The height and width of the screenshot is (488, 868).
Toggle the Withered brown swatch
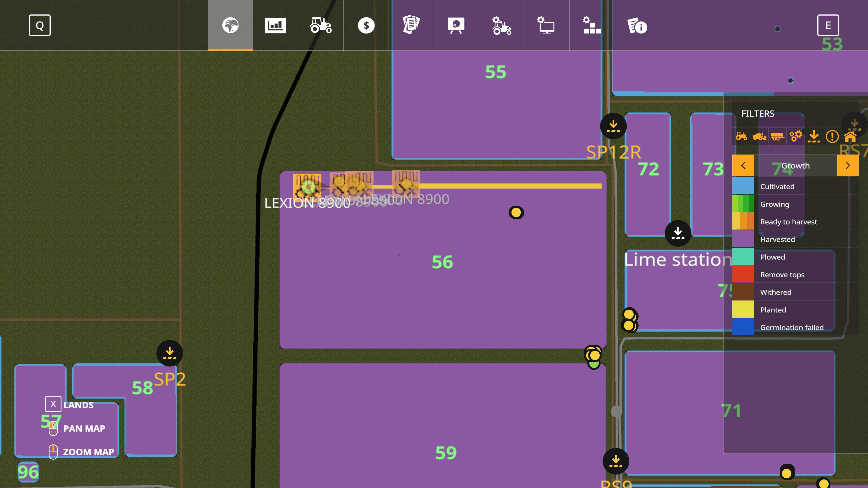point(743,292)
